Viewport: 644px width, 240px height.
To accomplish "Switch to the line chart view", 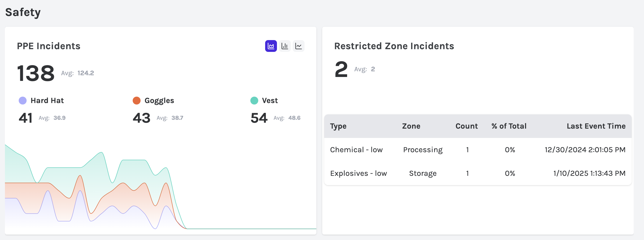I will coord(299,46).
